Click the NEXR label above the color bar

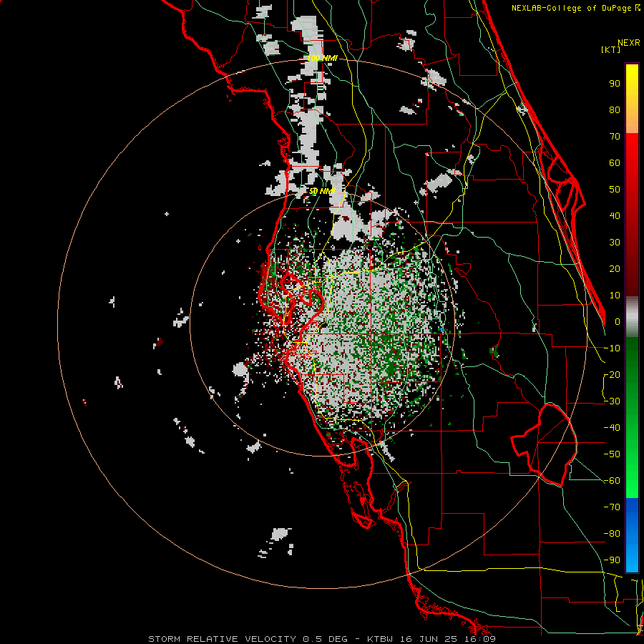628,43
